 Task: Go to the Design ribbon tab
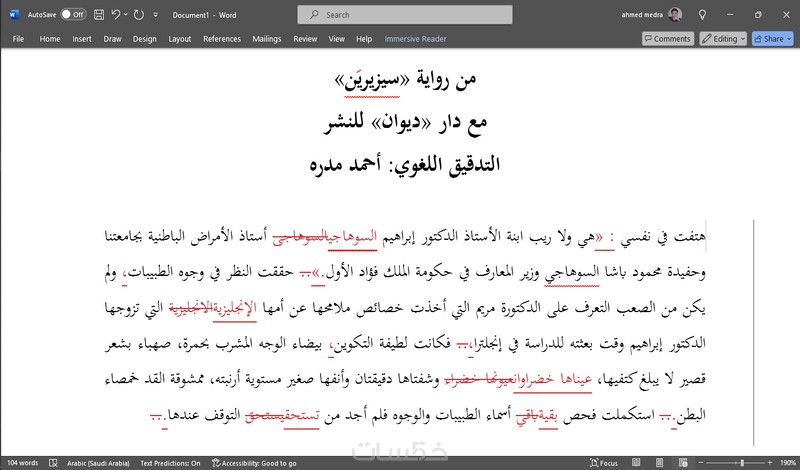click(144, 39)
